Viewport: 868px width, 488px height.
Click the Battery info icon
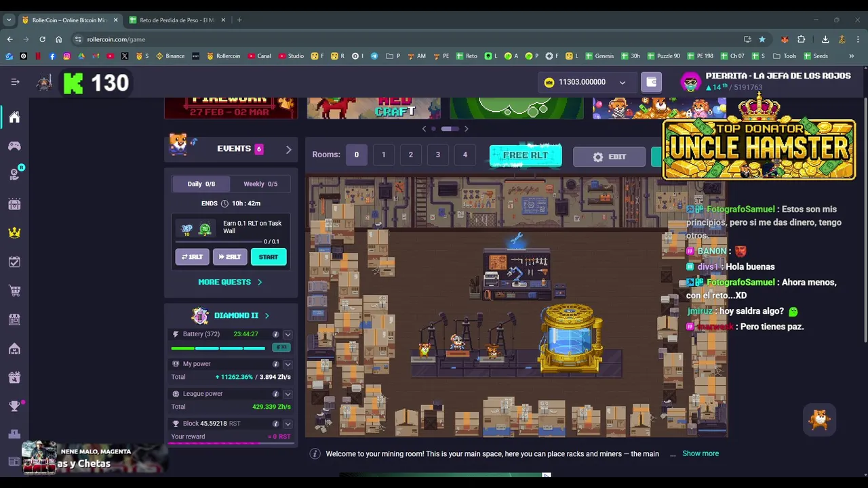pos(275,334)
